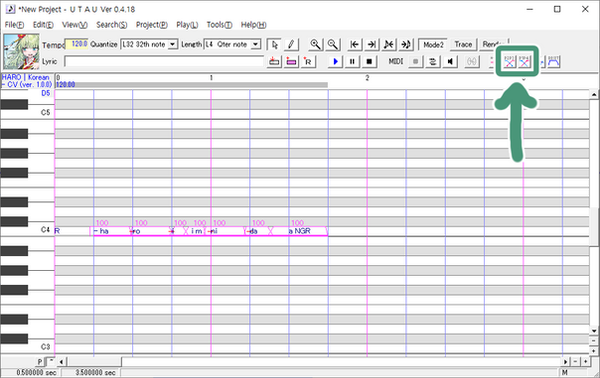Stop playback with the stop button
The image size is (600, 378).
point(369,62)
